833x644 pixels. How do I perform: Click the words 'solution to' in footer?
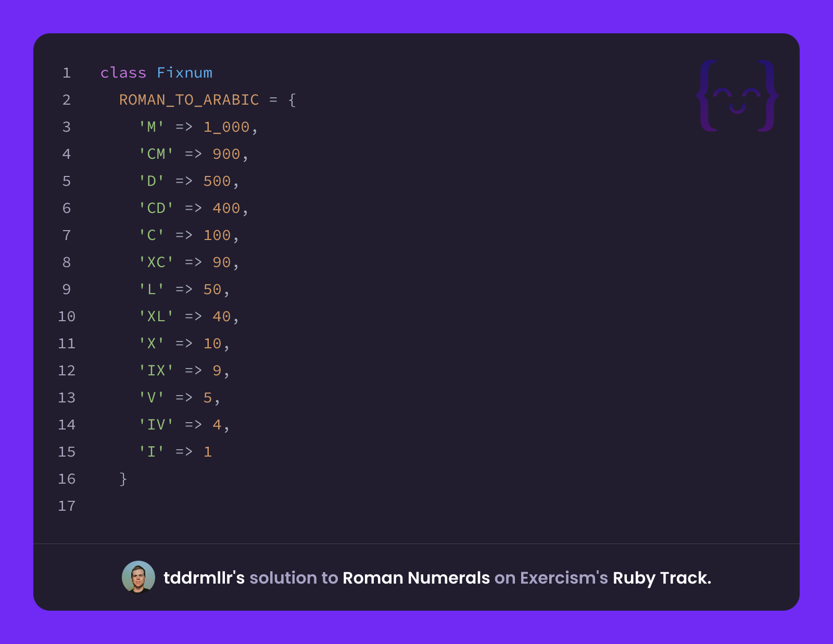click(294, 578)
